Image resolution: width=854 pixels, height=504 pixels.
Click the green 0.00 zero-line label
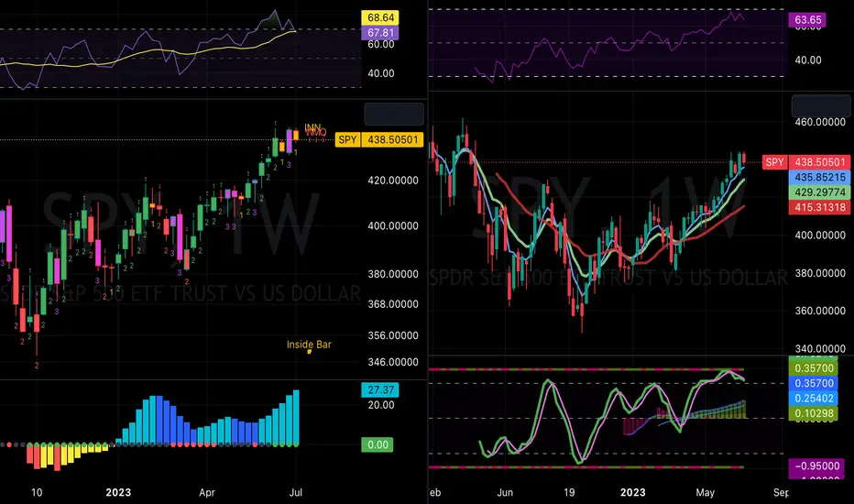point(378,444)
